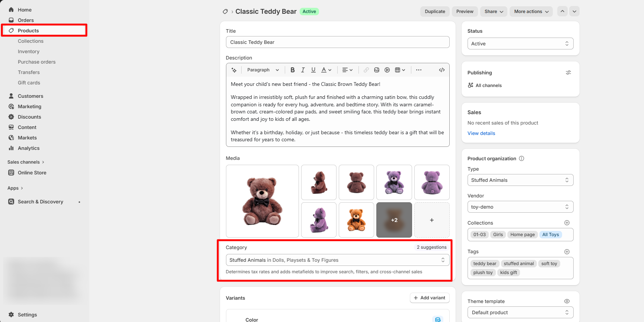Screen dimensions: 644x322
Task: Click the insert link icon
Action: [x=366, y=70]
